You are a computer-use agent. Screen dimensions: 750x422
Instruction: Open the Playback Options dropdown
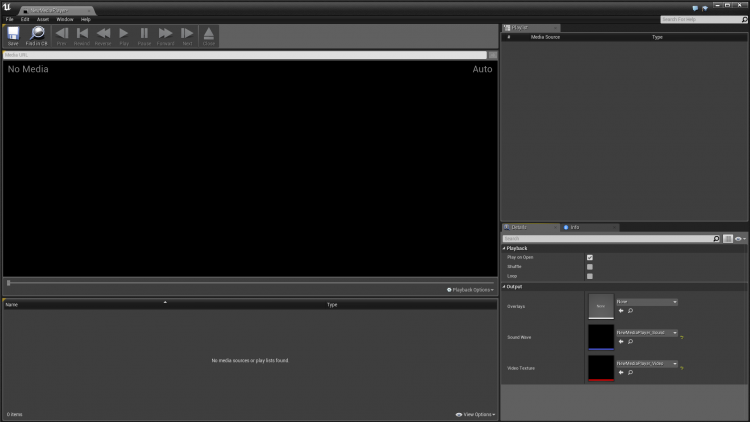pyautogui.click(x=470, y=290)
